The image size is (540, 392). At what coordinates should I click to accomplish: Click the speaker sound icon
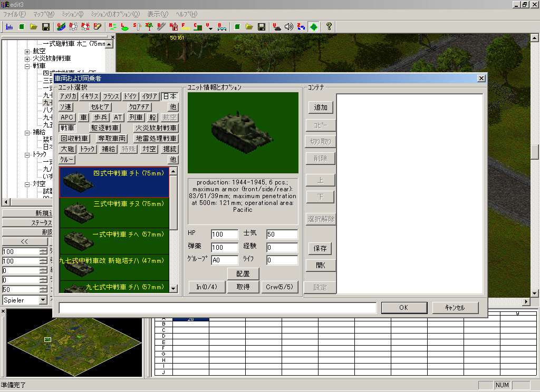coord(288,27)
